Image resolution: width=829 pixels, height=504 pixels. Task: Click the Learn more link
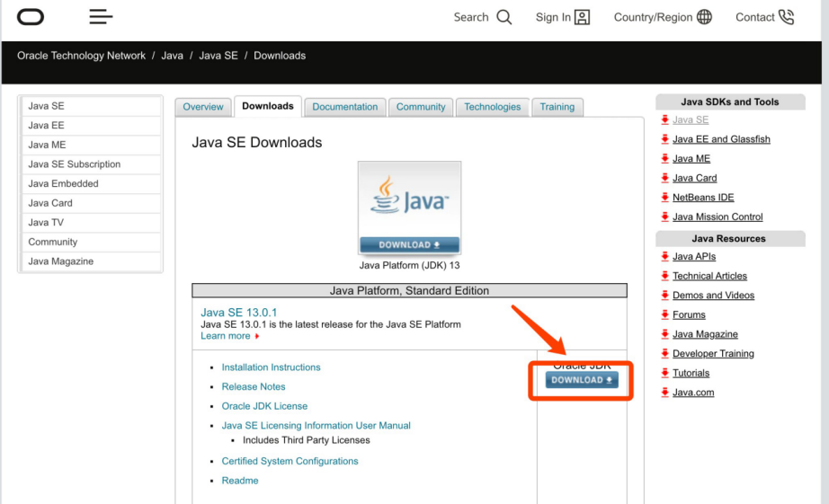225,336
